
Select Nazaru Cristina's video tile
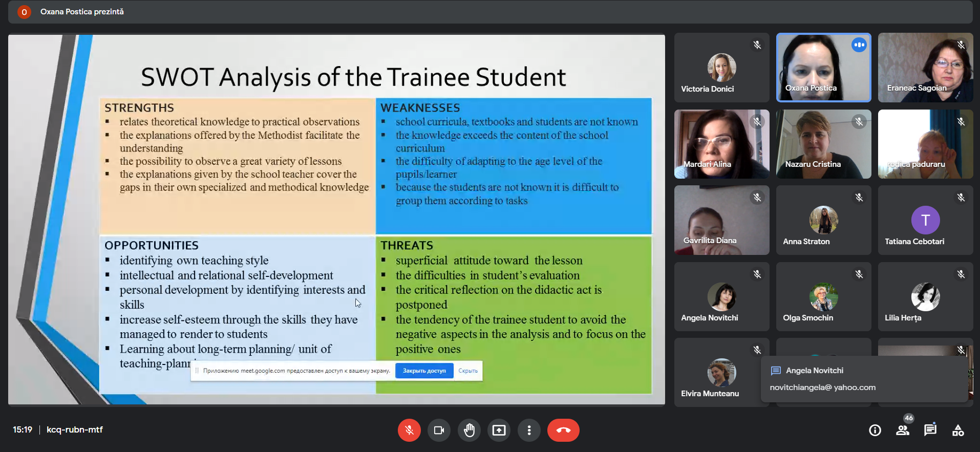823,144
